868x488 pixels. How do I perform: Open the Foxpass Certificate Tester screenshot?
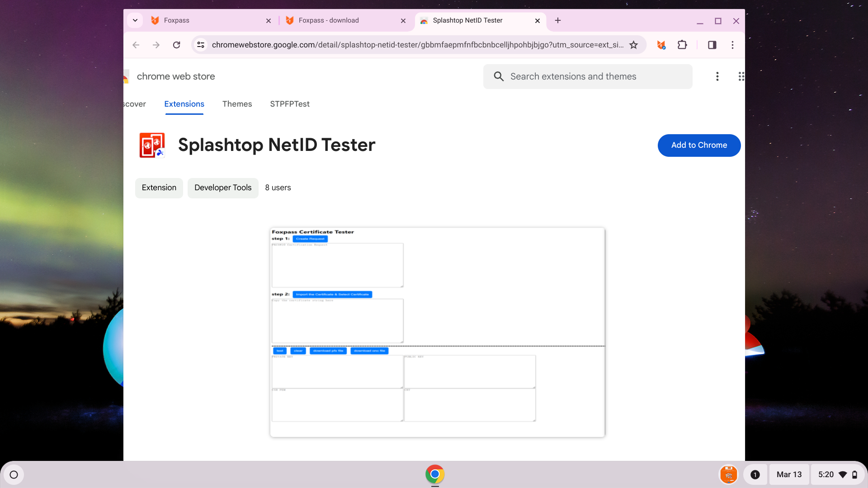click(x=438, y=332)
